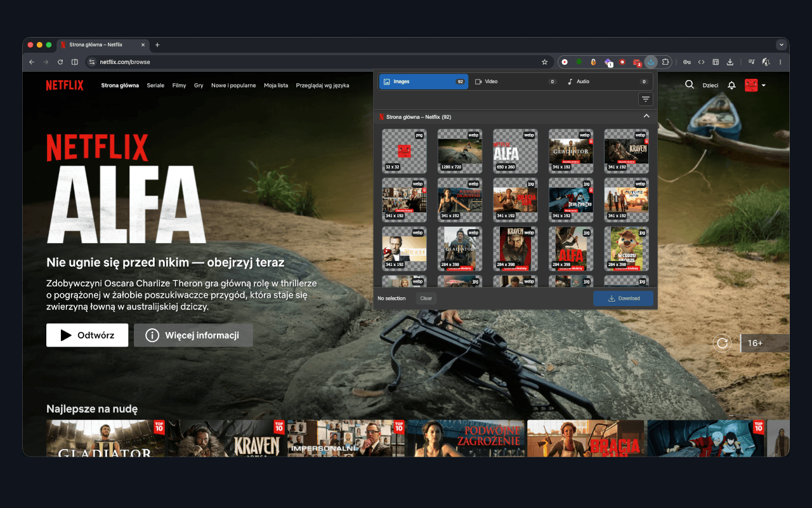Open Przeglądaj wg języka link
Image resolution: width=812 pixels, height=508 pixels.
pyautogui.click(x=322, y=85)
